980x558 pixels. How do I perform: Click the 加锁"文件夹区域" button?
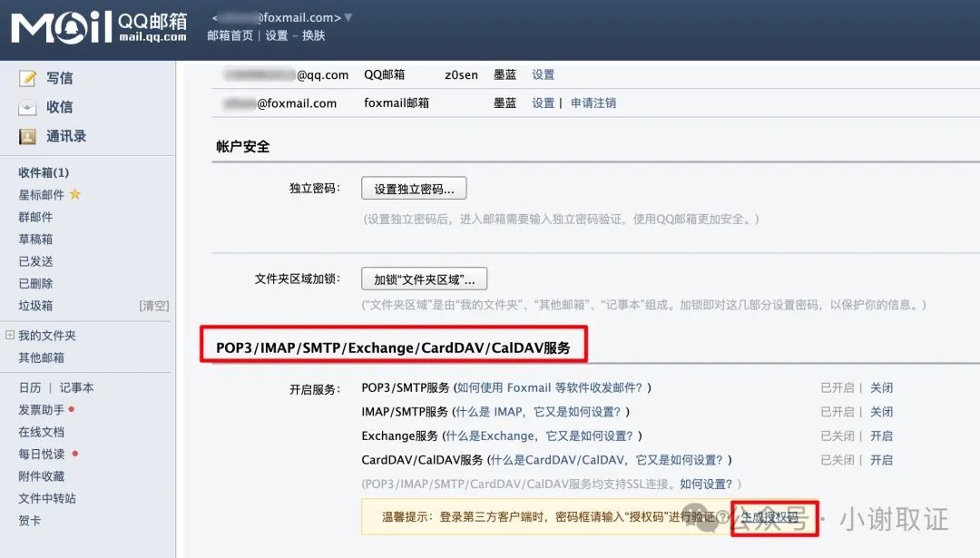coord(425,279)
